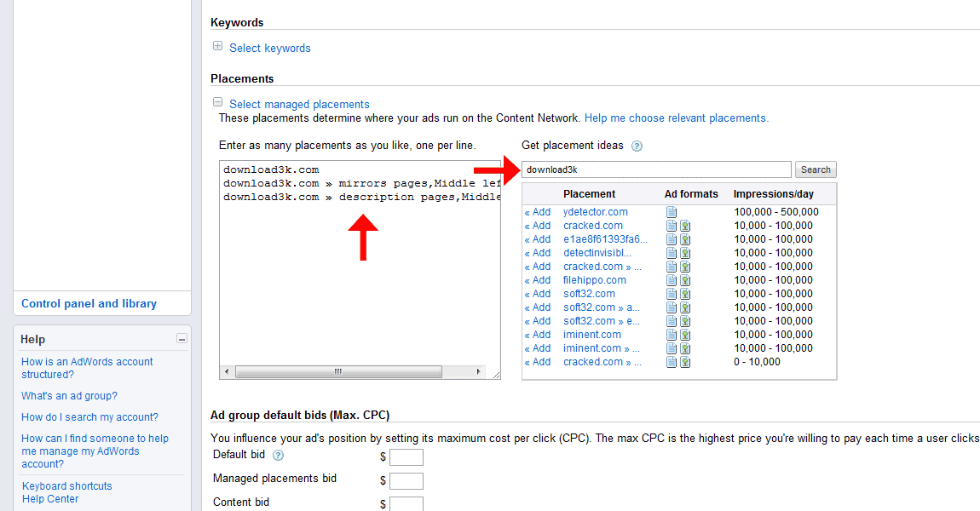
Task: Open the filehippo.com placement link
Action: pyautogui.click(x=594, y=280)
